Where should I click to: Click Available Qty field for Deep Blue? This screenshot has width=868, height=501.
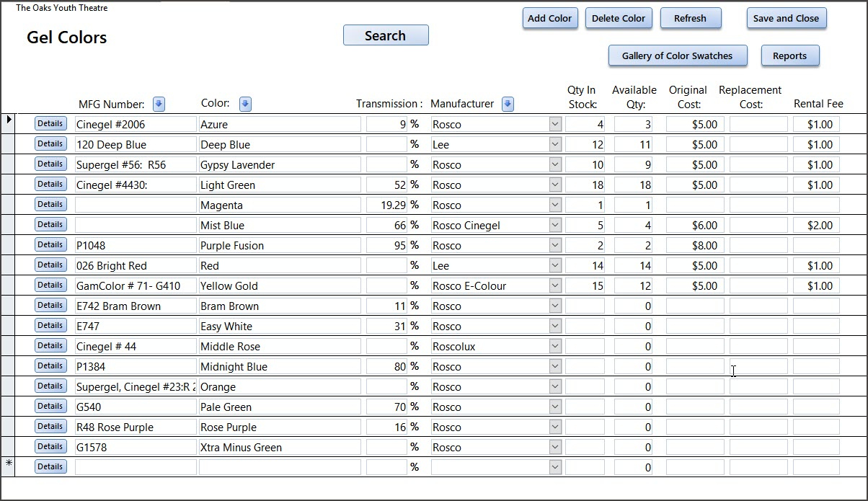coord(633,144)
